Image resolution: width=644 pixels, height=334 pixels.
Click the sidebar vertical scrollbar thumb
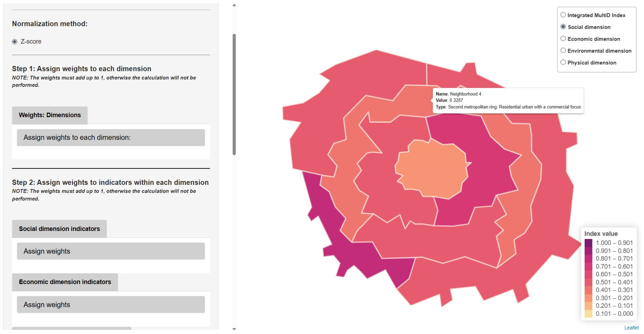pos(234,94)
